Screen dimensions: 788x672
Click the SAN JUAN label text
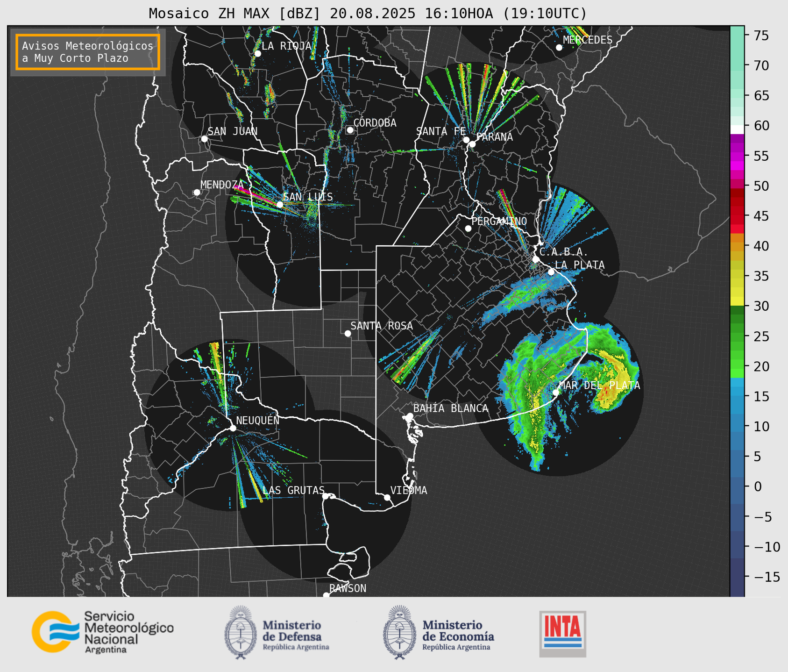point(233,131)
